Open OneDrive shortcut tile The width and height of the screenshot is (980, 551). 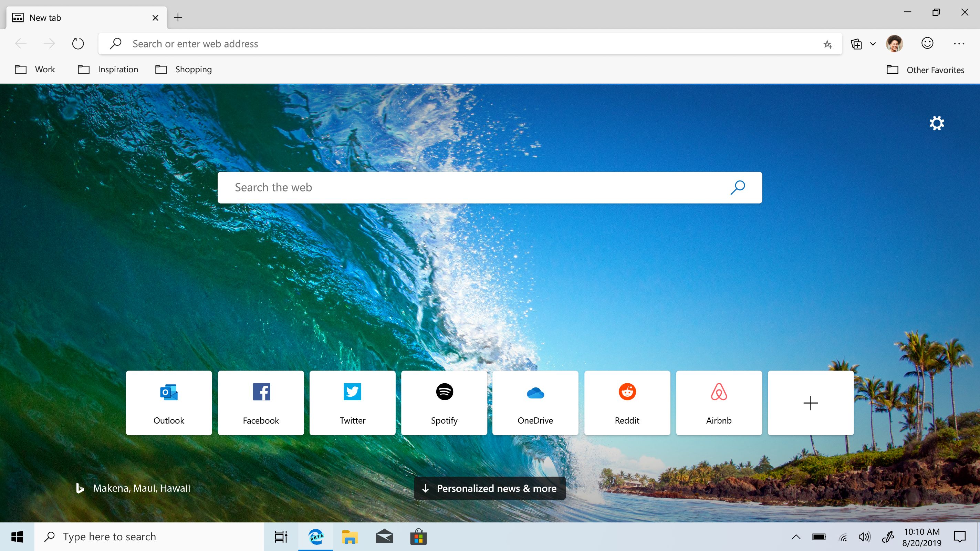[x=536, y=402]
